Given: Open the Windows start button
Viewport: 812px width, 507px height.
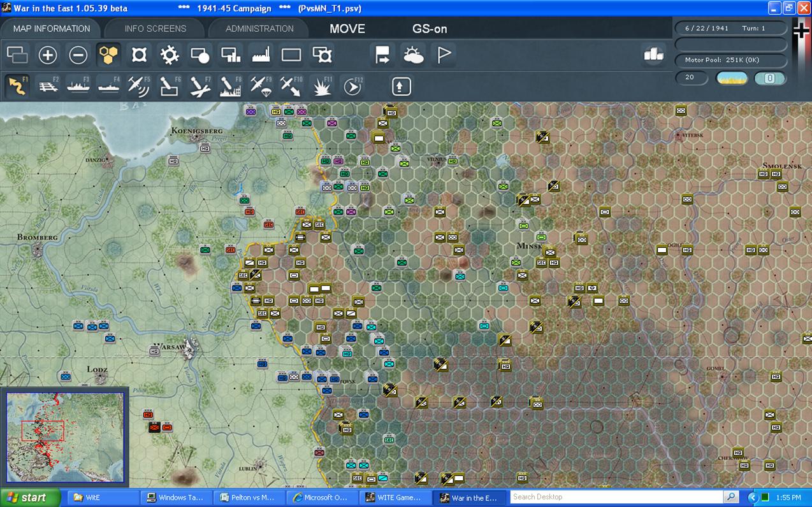Looking at the screenshot, I should (x=30, y=497).
